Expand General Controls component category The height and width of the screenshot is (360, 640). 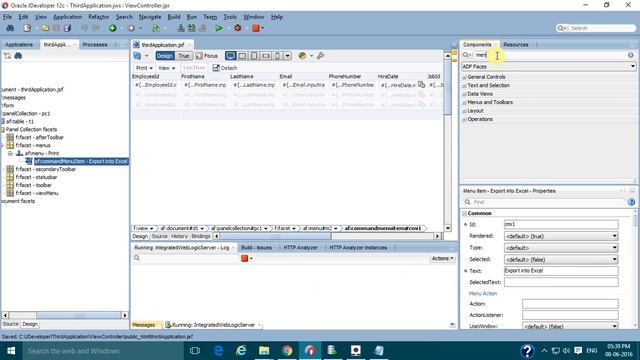[464, 77]
